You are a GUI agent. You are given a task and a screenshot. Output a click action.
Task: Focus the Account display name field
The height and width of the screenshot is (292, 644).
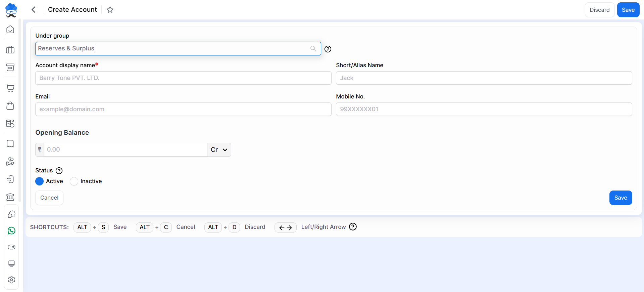click(183, 78)
